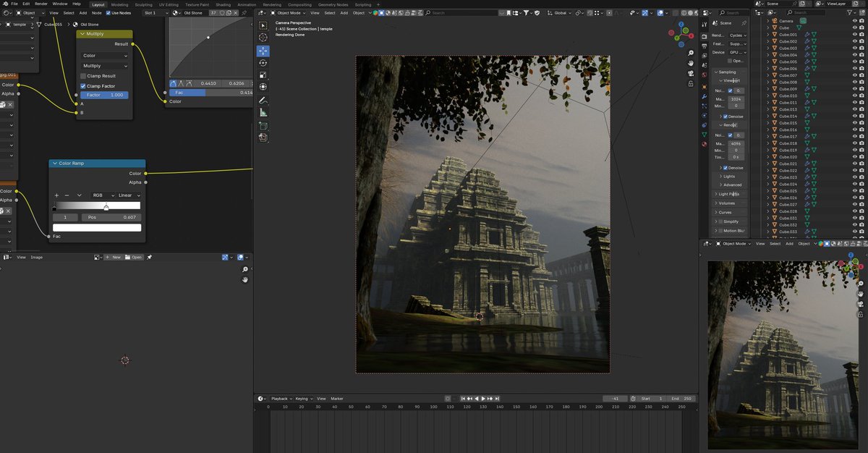The image size is (868, 453).
Task: Select the Rotate tool in the viewport toolbar
Action: click(x=263, y=63)
